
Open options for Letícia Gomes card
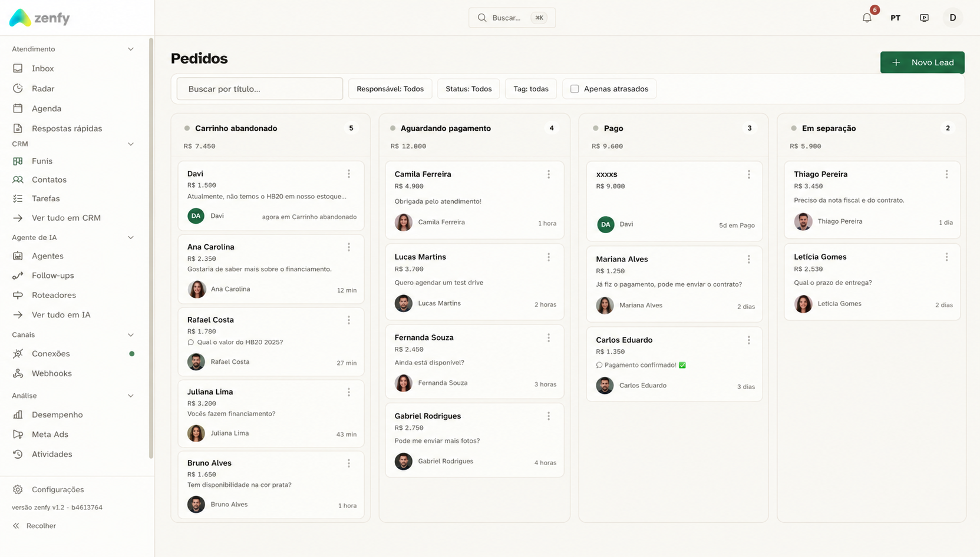click(947, 257)
